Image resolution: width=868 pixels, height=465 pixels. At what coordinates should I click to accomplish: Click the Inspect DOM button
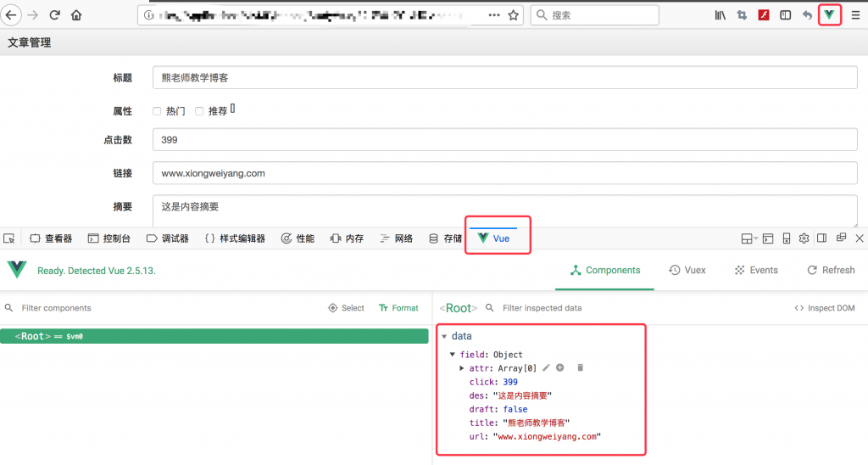825,308
